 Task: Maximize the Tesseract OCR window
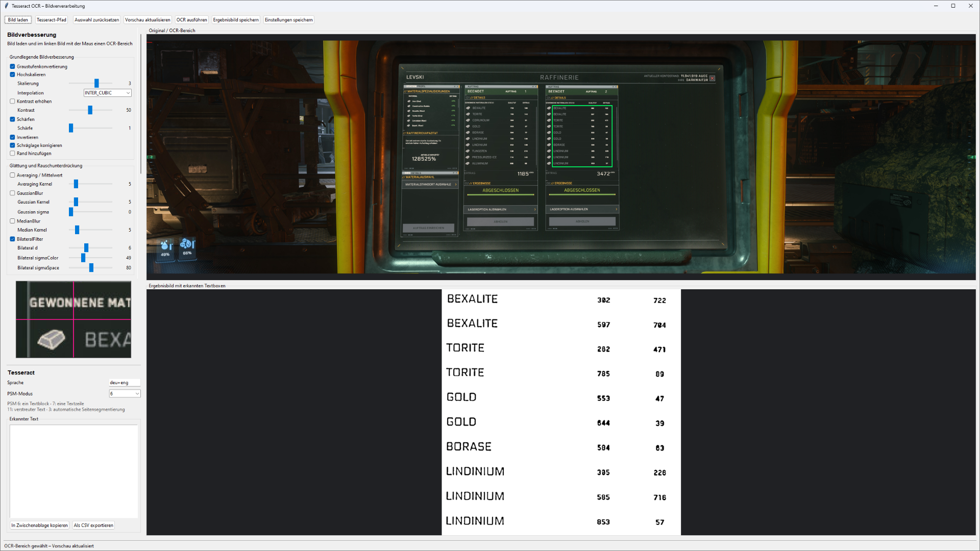coord(953,6)
